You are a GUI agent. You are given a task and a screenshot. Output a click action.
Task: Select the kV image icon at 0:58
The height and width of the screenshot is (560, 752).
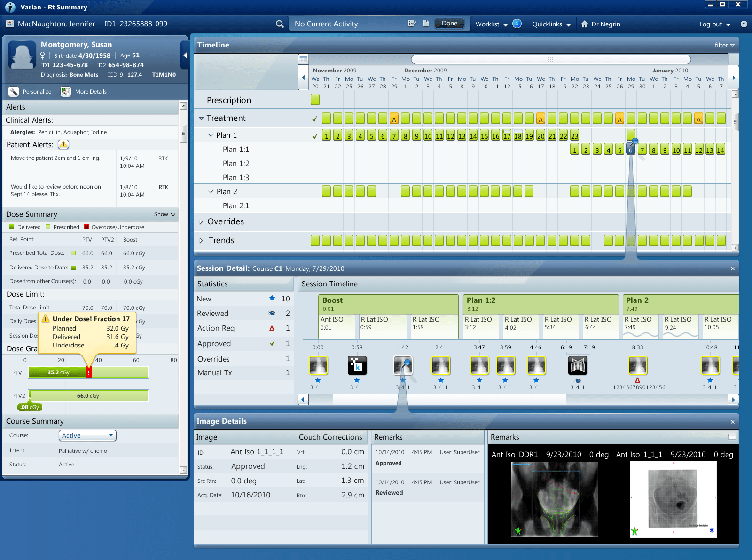coord(357,365)
